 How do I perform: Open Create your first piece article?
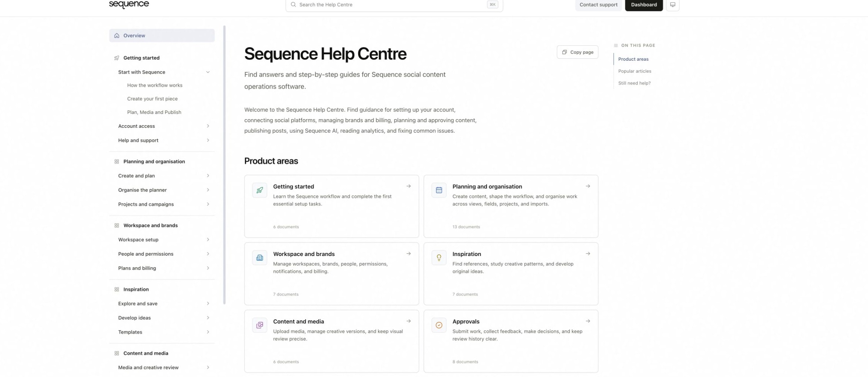[x=152, y=99]
